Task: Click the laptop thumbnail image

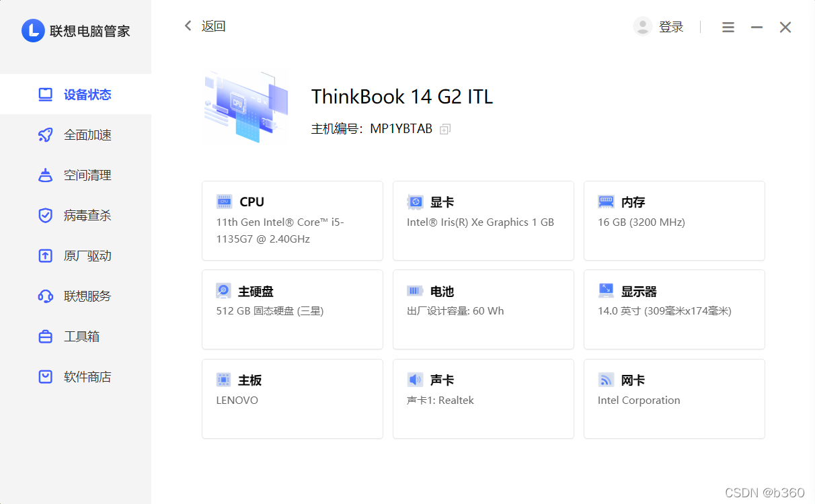Action: (246, 106)
